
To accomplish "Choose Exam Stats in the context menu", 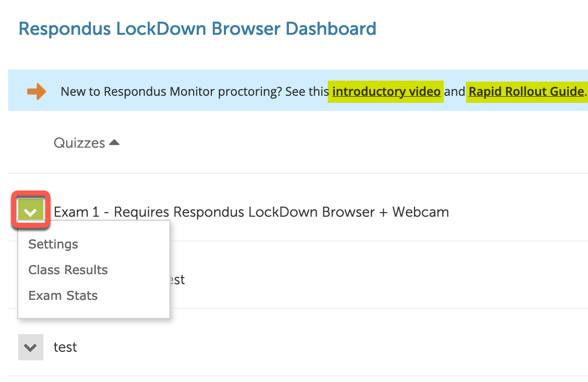I will [x=63, y=295].
